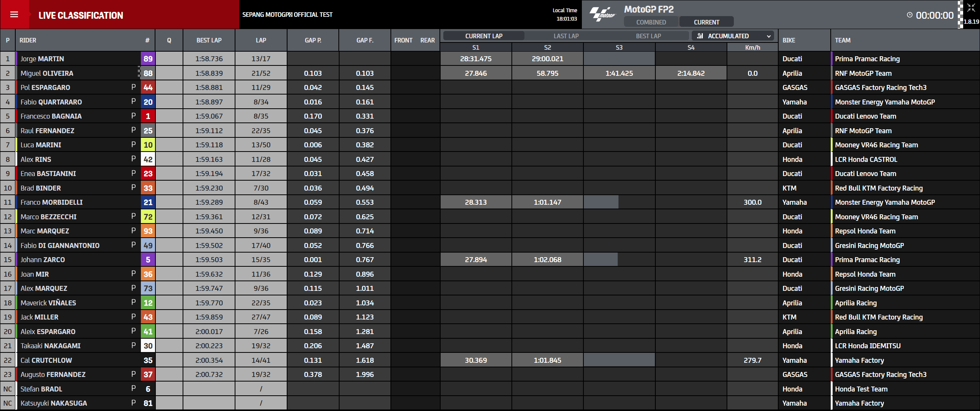
Task: Select the CURRENT session toggle
Action: (x=706, y=22)
